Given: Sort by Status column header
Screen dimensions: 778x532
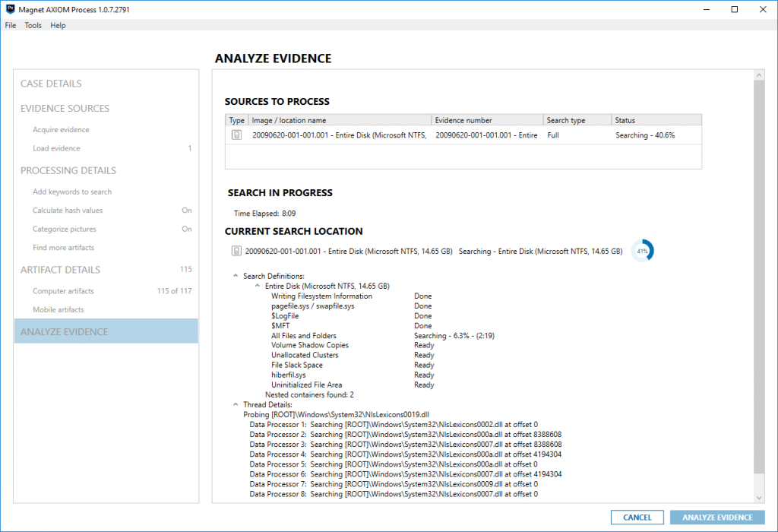Looking at the screenshot, I should [656, 120].
